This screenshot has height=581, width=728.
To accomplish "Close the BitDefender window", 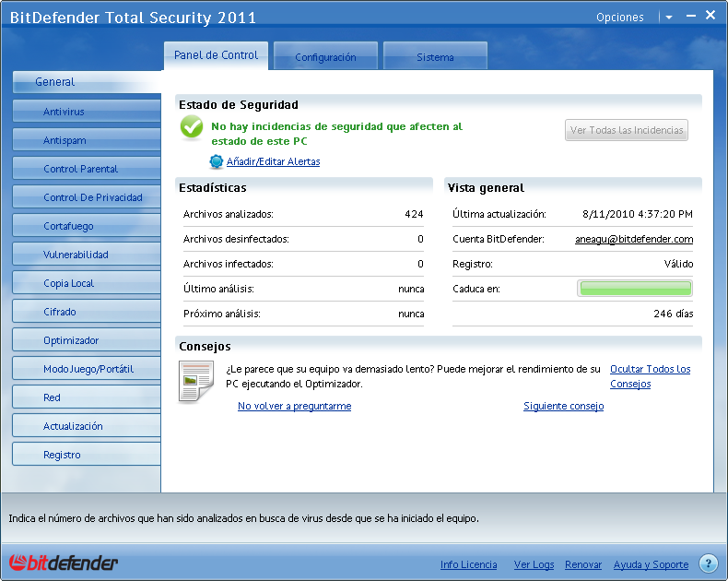I will (x=710, y=15).
